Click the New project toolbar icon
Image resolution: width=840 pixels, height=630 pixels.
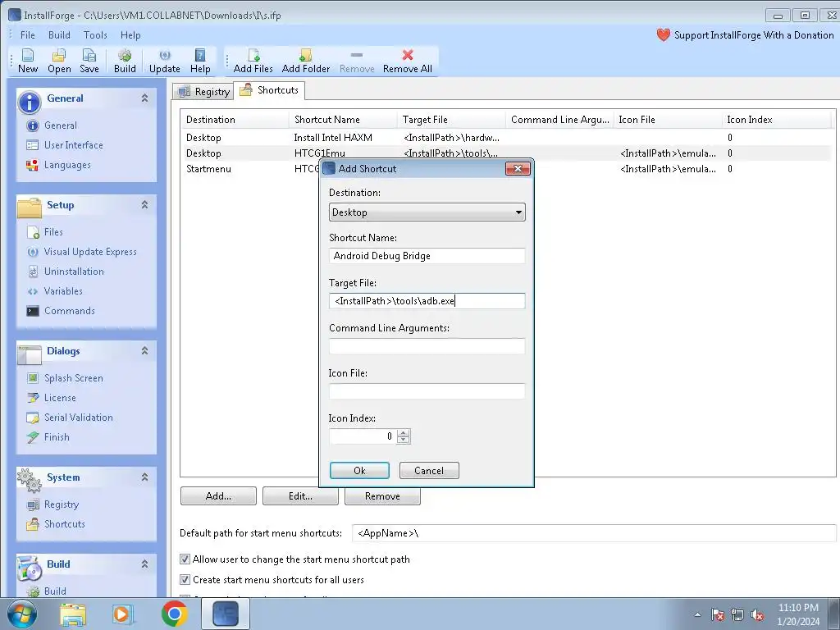tap(28, 61)
